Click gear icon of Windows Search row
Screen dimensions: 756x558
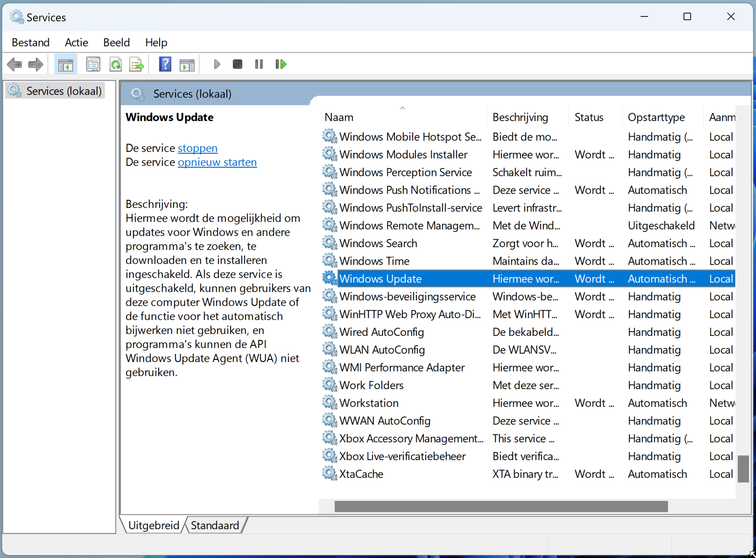[330, 243]
